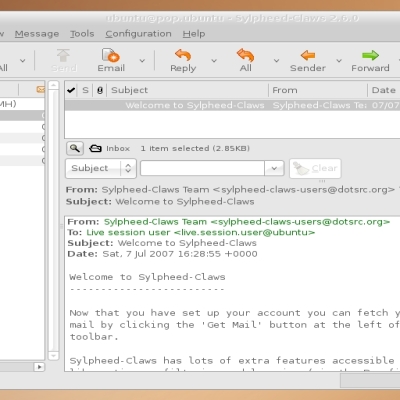Screen dimensions: 400x400
Task: Sort message list by Subject column
Action: coord(187,90)
